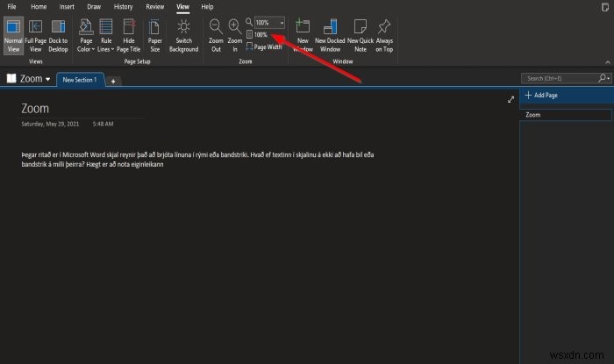Click the time 5:48 AM
Screen dimensions: 614x364
click(x=103, y=124)
